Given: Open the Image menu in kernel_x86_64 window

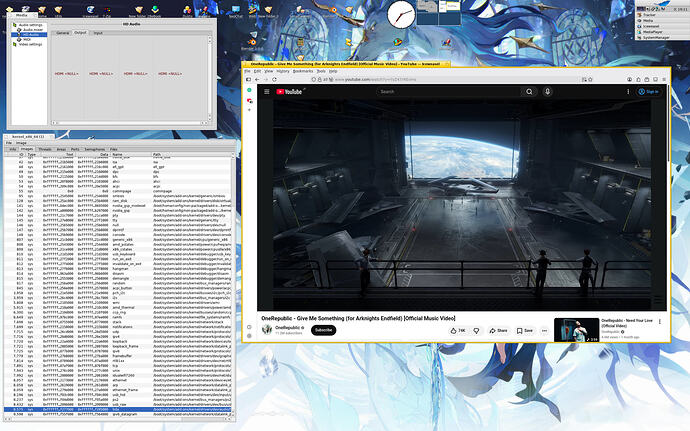Looking at the screenshot, I should [x=21, y=143].
